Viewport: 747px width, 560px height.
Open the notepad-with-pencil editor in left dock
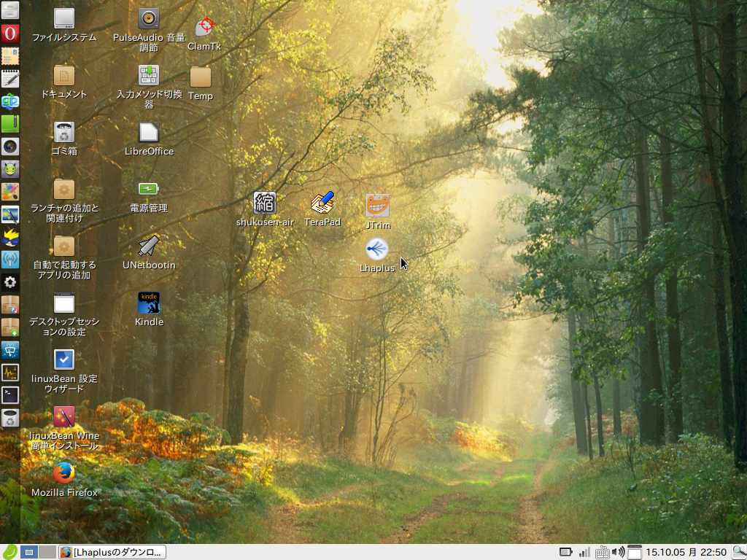(10, 79)
